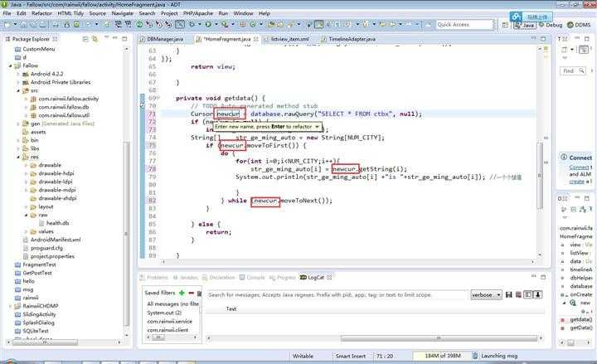Click the New file toolbar icon
The image size is (597, 364).
(7, 25)
